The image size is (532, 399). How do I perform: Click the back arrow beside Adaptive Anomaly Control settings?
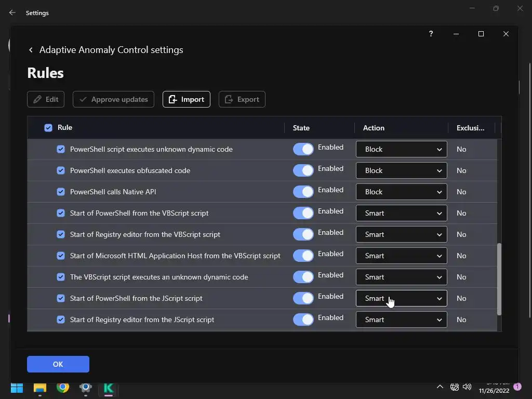31,50
